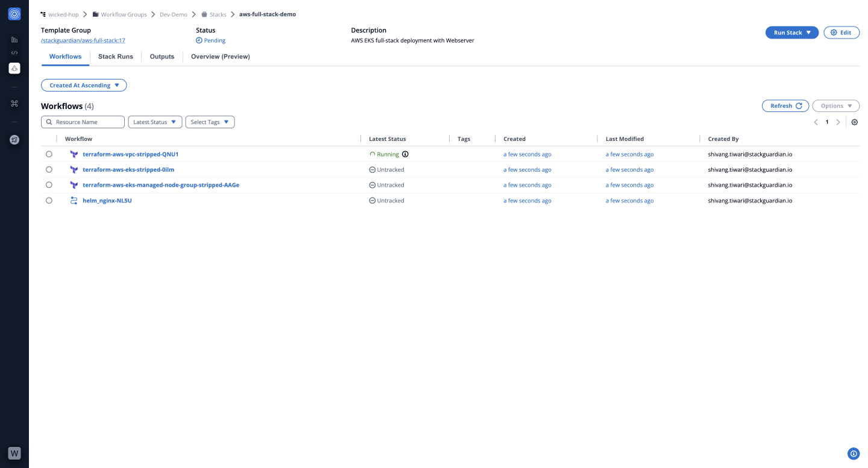
Task: Open the code brackets icon in sidebar
Action: (x=14, y=53)
